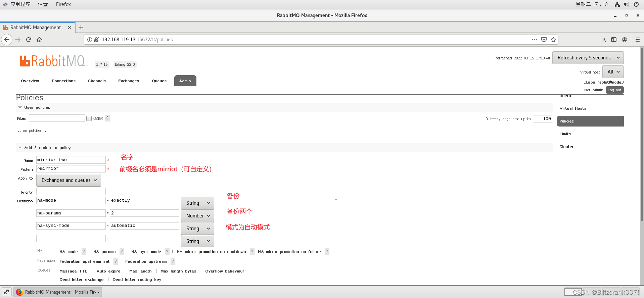Viewport: 644px width, 298px height.
Task: Open the system network icon
Action: (x=617, y=4)
